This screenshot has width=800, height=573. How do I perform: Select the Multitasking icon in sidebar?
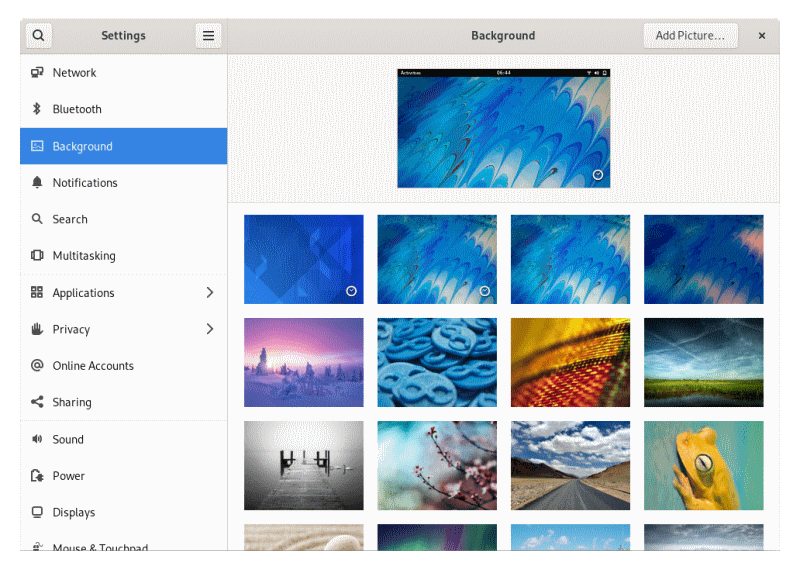tap(37, 256)
